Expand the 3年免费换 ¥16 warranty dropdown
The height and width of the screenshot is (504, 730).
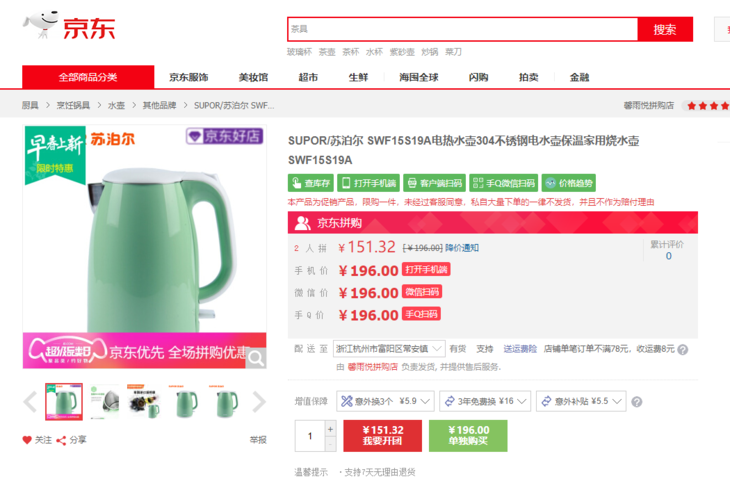coord(484,401)
